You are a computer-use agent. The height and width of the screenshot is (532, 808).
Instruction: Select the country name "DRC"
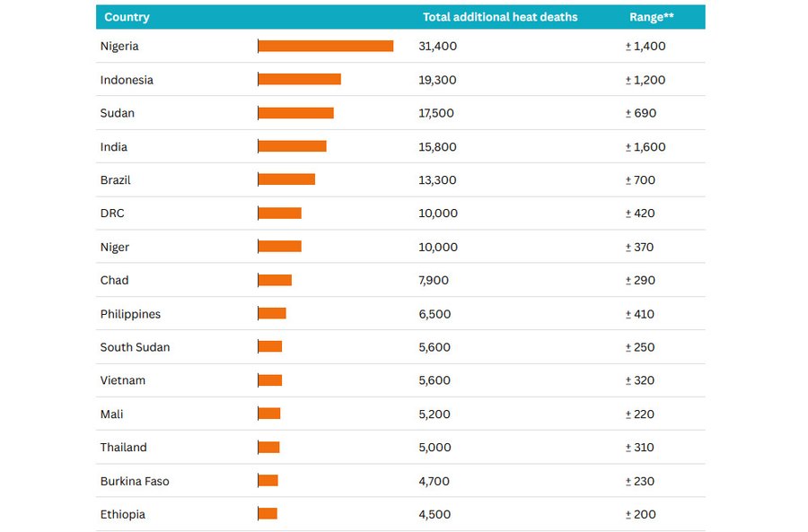(x=112, y=214)
